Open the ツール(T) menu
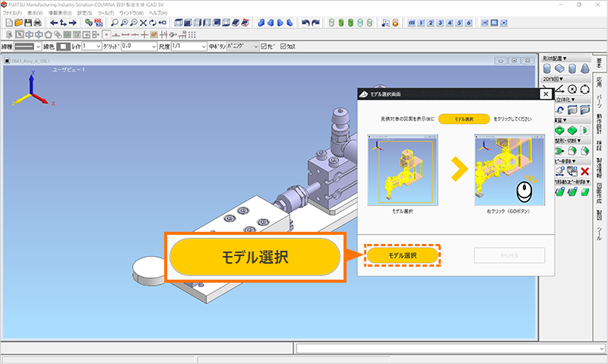This screenshot has height=364, width=608. point(106,13)
